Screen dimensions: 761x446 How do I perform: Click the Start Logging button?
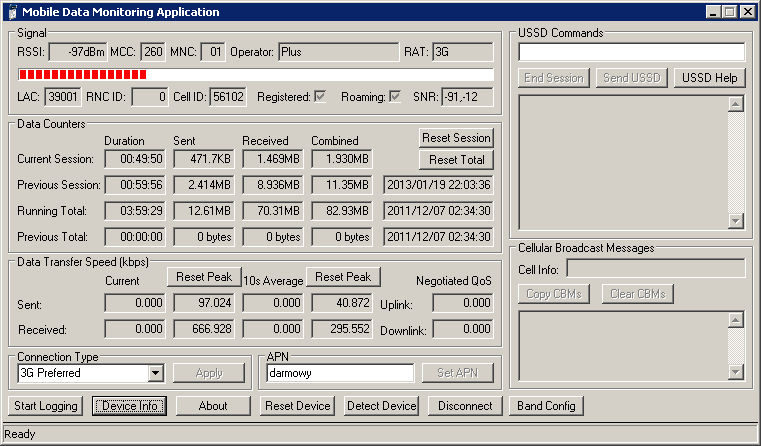click(45, 406)
